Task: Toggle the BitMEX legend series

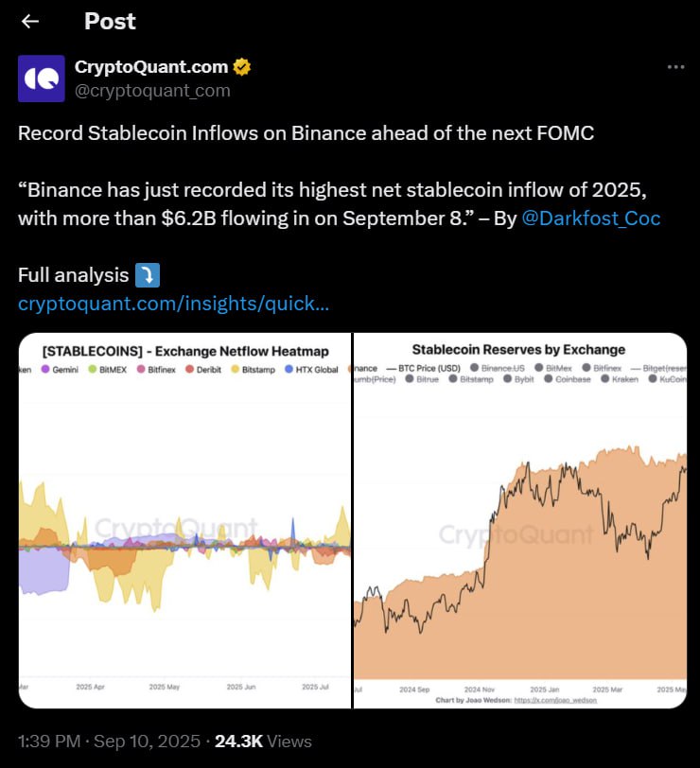Action: point(107,369)
